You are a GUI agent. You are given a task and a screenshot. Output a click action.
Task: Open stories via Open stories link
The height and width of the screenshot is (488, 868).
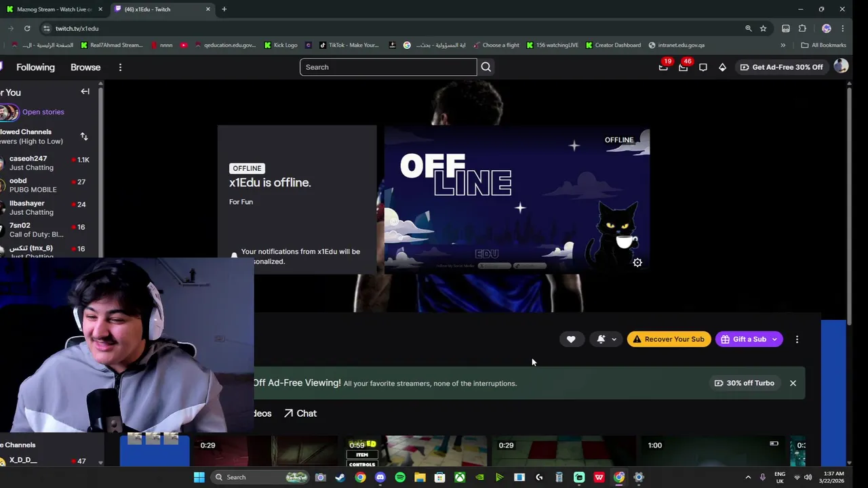(x=43, y=112)
